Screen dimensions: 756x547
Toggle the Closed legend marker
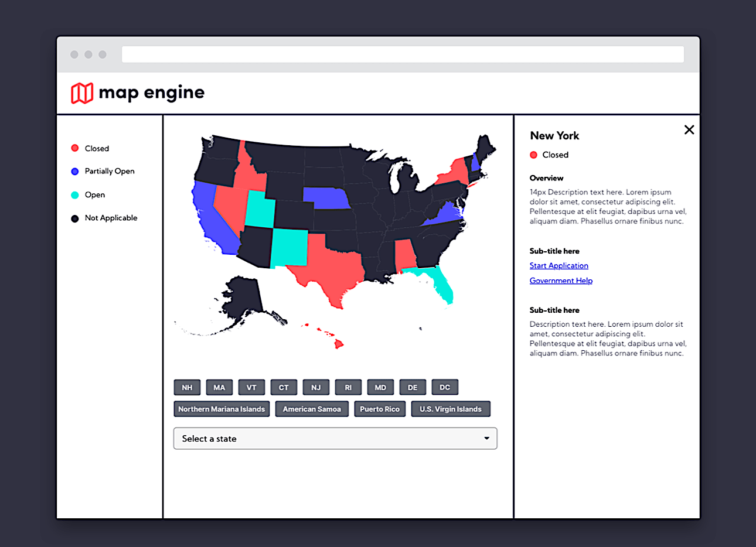coord(74,148)
